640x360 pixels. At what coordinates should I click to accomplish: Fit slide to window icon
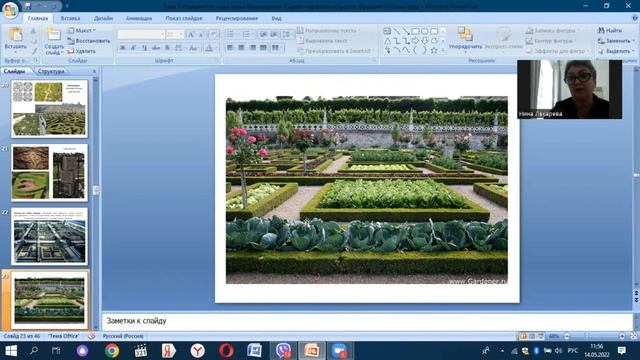[x=633, y=336]
